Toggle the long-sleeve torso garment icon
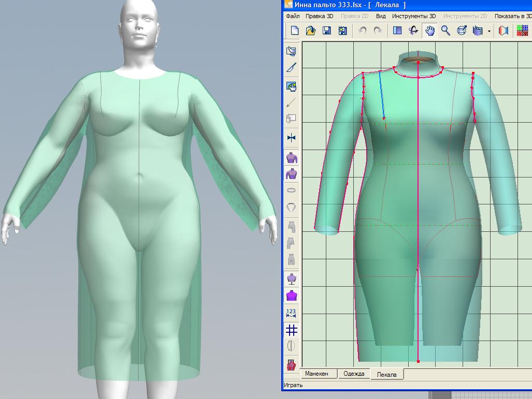 click(x=292, y=174)
